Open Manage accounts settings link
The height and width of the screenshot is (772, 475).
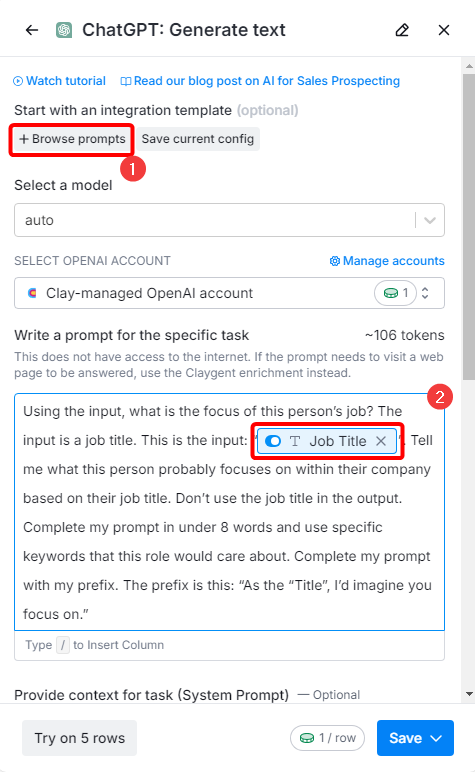coord(387,261)
